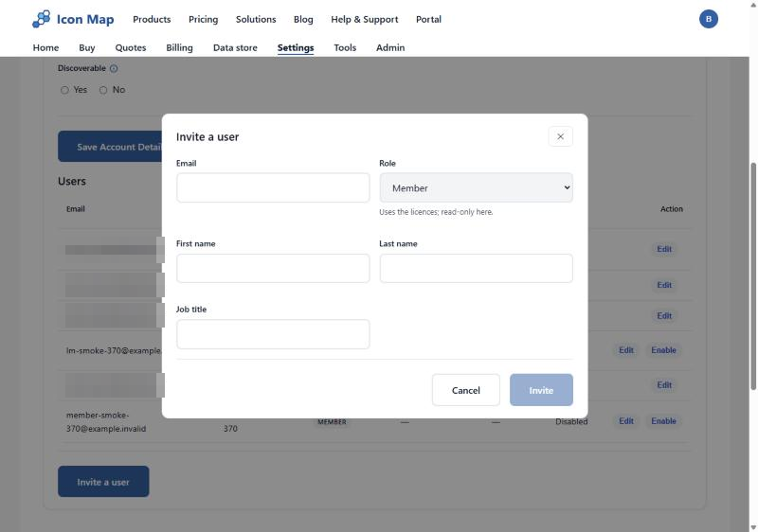758x532 pixels.
Task: Click the Action column header
Action: click(x=672, y=209)
